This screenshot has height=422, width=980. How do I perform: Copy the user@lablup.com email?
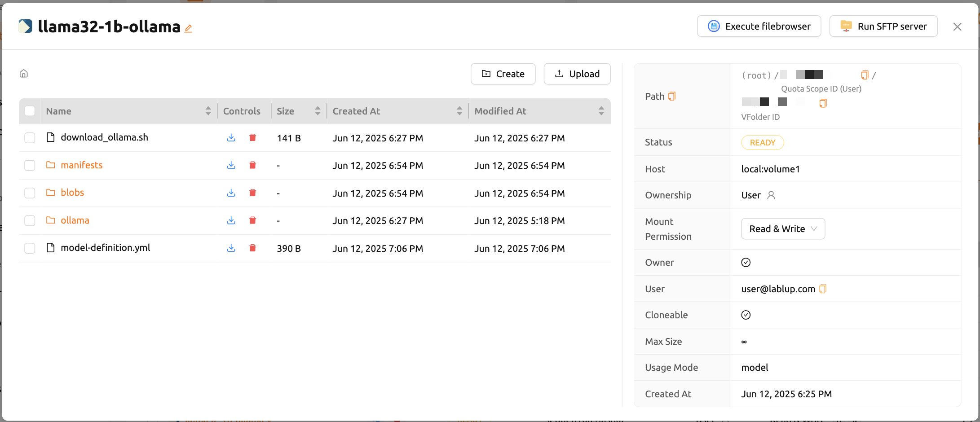coord(823,289)
